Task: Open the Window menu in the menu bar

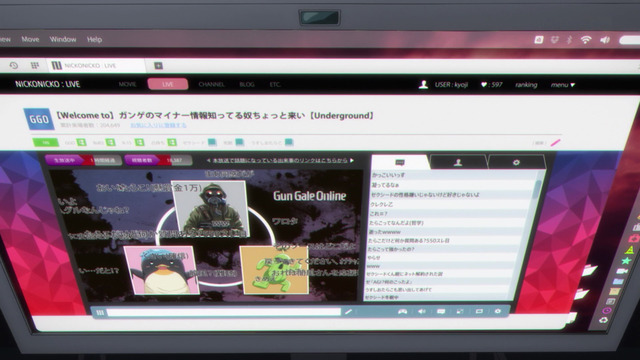Action: pyautogui.click(x=63, y=39)
